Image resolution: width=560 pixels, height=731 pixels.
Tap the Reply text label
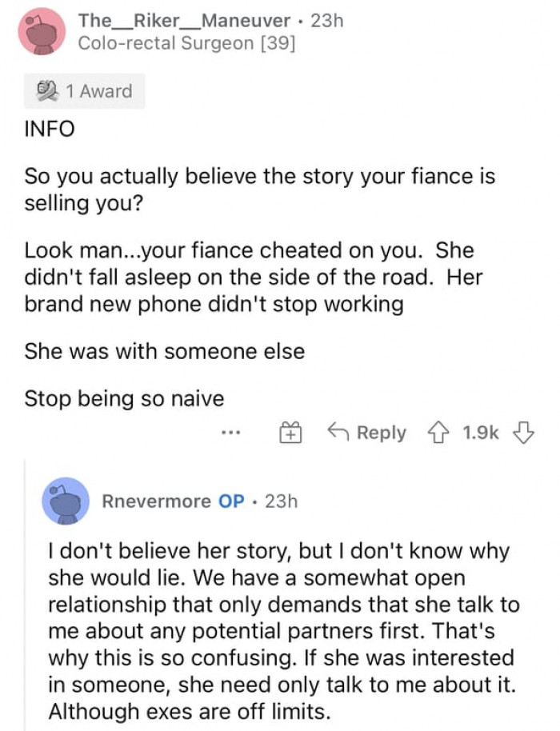[383, 432]
